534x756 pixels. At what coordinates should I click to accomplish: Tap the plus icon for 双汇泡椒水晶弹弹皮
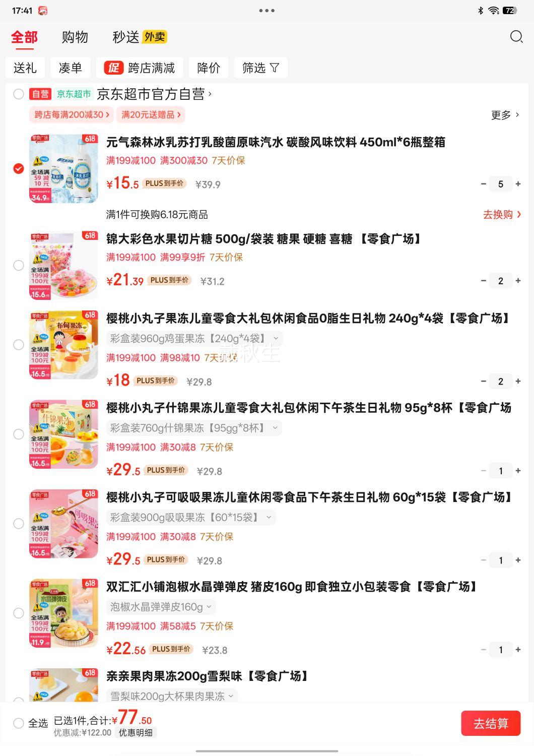pos(518,650)
